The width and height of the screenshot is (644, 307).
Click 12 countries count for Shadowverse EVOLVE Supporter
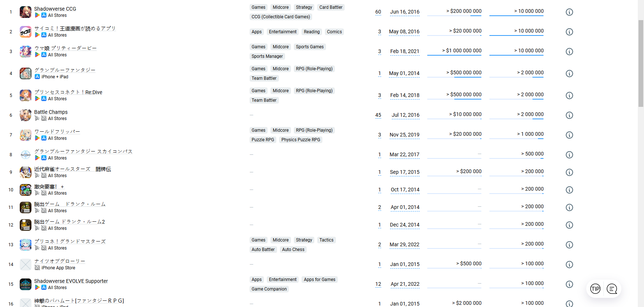tap(378, 284)
